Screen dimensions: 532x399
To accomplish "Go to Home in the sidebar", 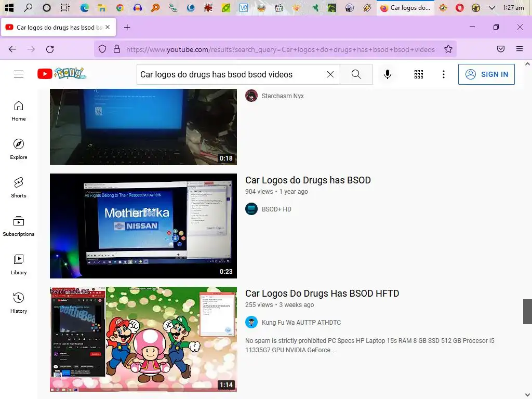I will (x=19, y=111).
